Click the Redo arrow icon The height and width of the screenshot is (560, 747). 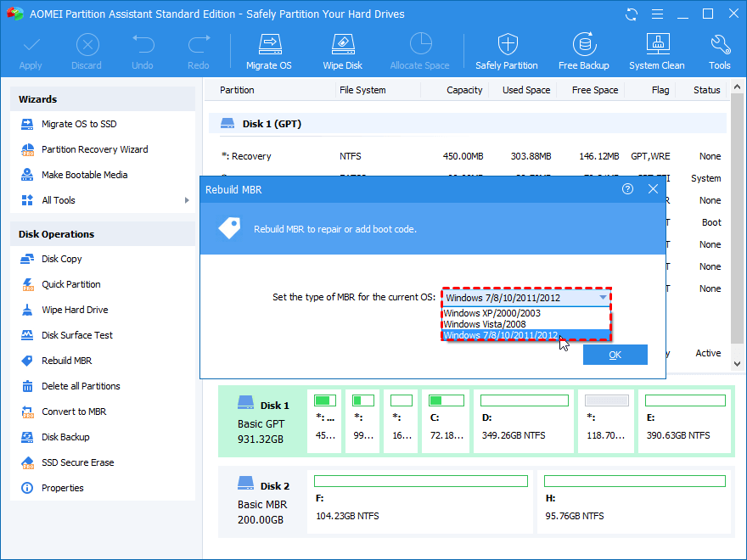(x=198, y=52)
